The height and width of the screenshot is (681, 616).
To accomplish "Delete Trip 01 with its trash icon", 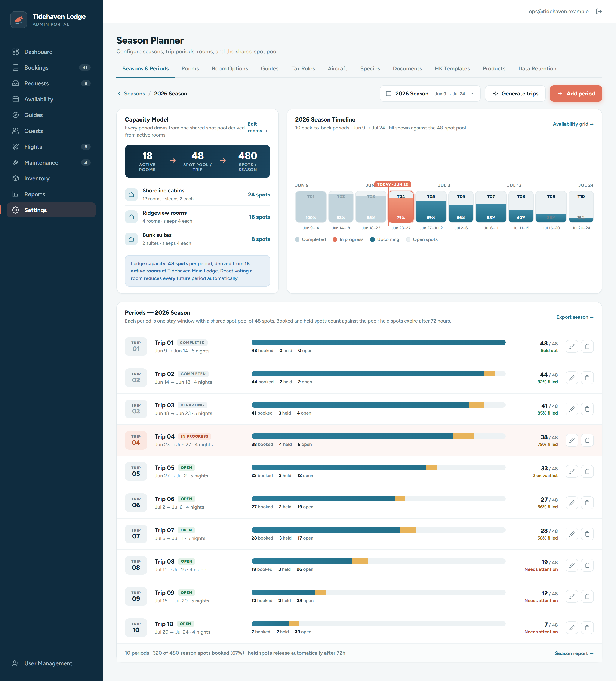I will [587, 346].
